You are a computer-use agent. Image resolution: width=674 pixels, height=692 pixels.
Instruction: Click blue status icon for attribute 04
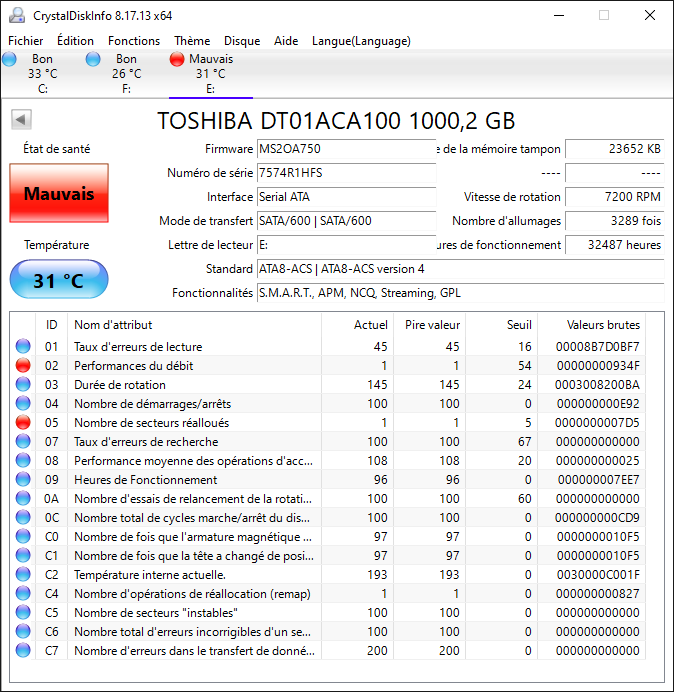click(23, 403)
